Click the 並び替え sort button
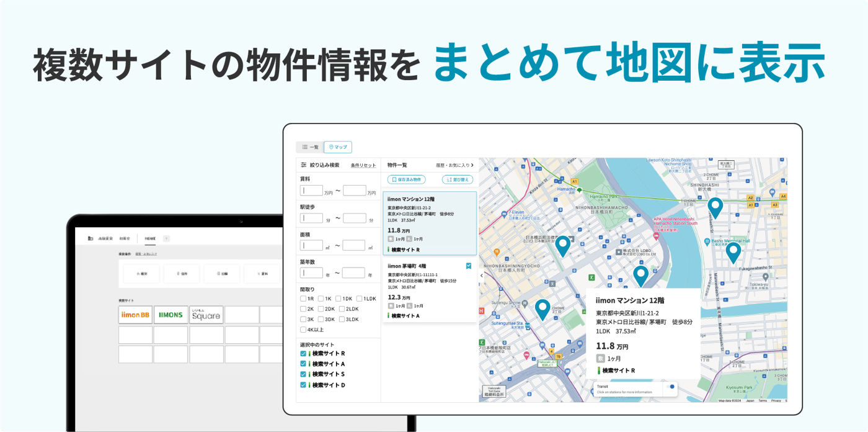 coord(458,179)
